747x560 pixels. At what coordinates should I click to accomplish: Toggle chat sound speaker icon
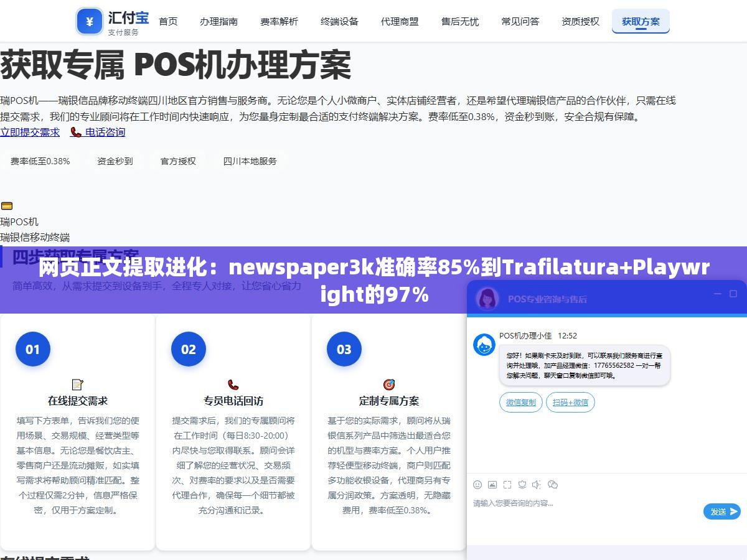pyautogui.click(x=537, y=485)
